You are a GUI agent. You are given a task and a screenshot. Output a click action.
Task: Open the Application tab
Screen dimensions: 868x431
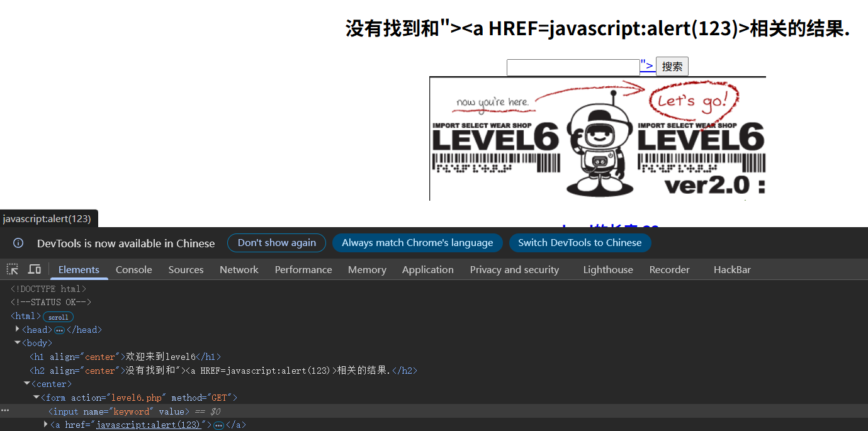coord(428,269)
